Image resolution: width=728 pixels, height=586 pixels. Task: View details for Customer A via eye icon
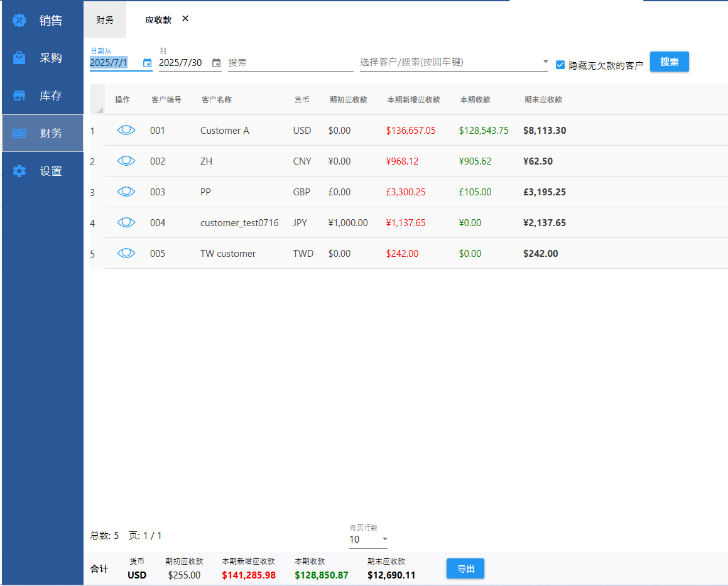[126, 130]
